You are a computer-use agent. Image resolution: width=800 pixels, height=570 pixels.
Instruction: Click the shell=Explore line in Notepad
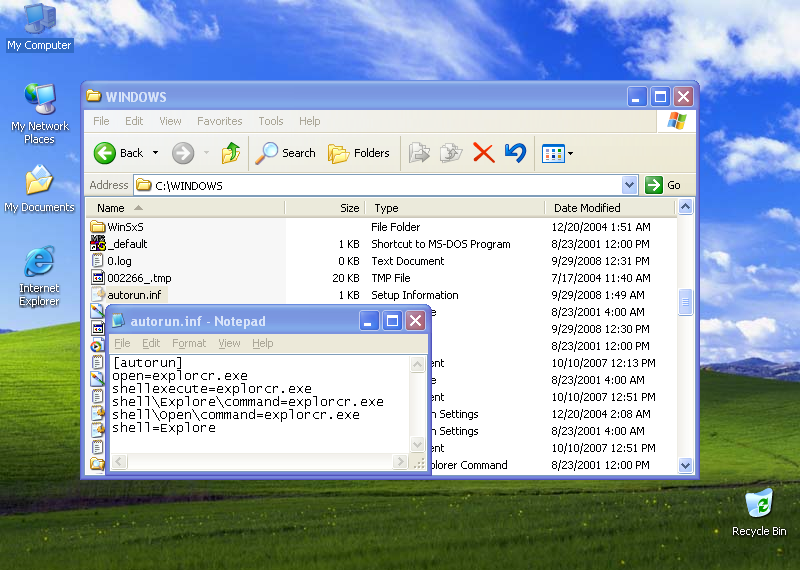(164, 428)
